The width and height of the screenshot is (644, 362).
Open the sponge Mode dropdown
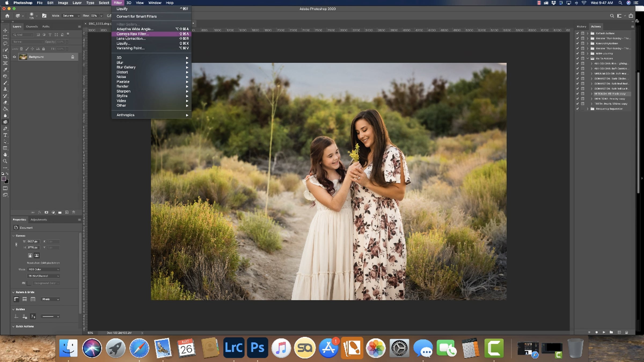[x=71, y=16]
